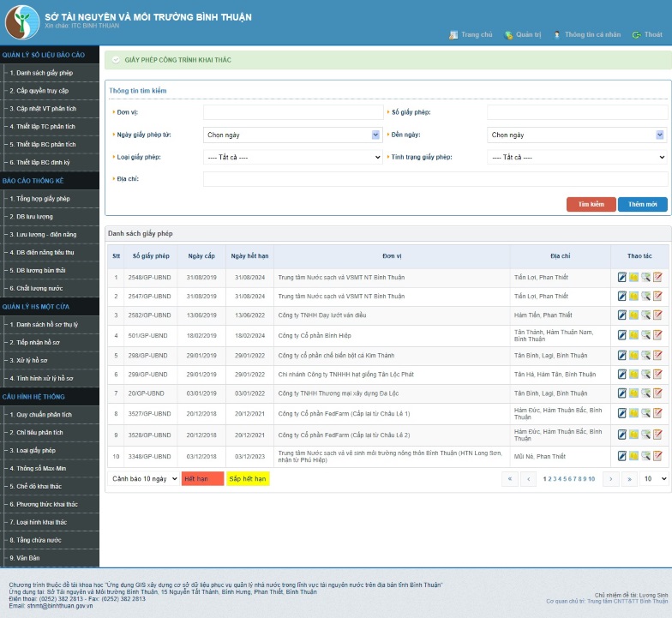This screenshot has height=618, width=672.
Task: Open the Loại giấy phép dropdown filter
Action: (x=293, y=158)
